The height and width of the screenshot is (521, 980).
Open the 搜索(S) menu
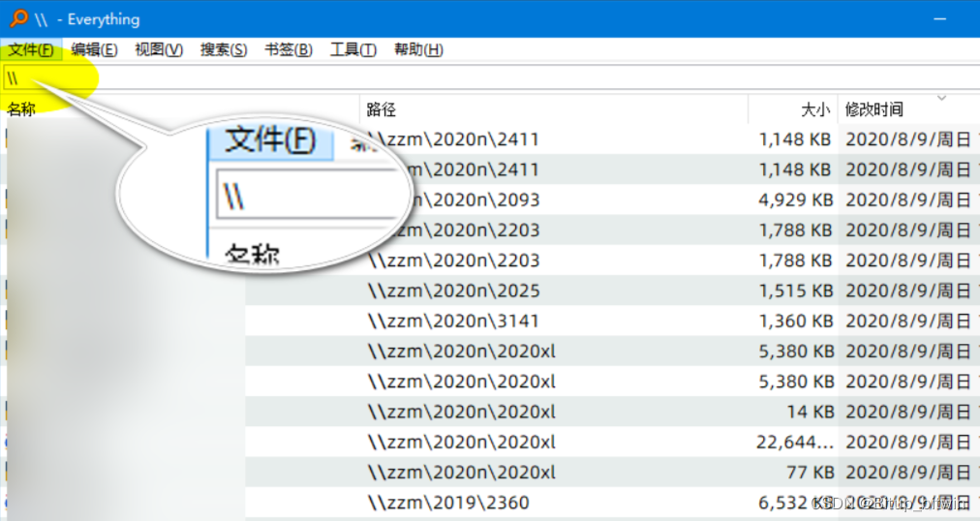(x=224, y=49)
